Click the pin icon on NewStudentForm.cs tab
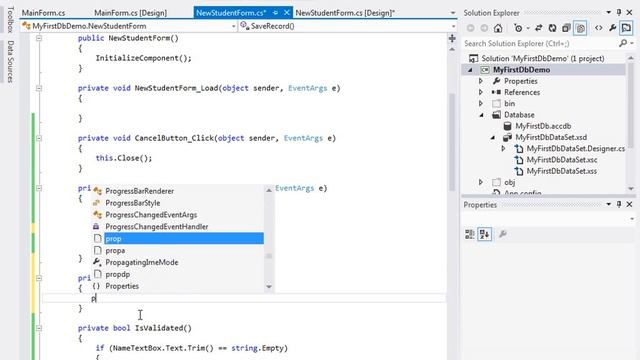640x360 pixels. click(276, 13)
